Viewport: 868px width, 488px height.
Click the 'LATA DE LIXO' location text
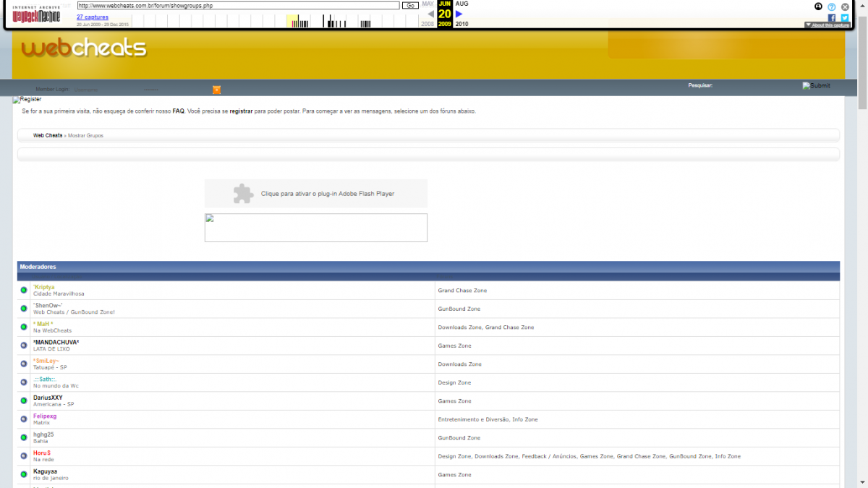pos(51,348)
